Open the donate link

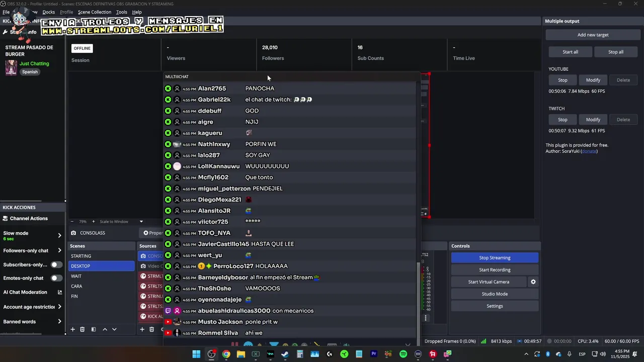pyautogui.click(x=589, y=151)
